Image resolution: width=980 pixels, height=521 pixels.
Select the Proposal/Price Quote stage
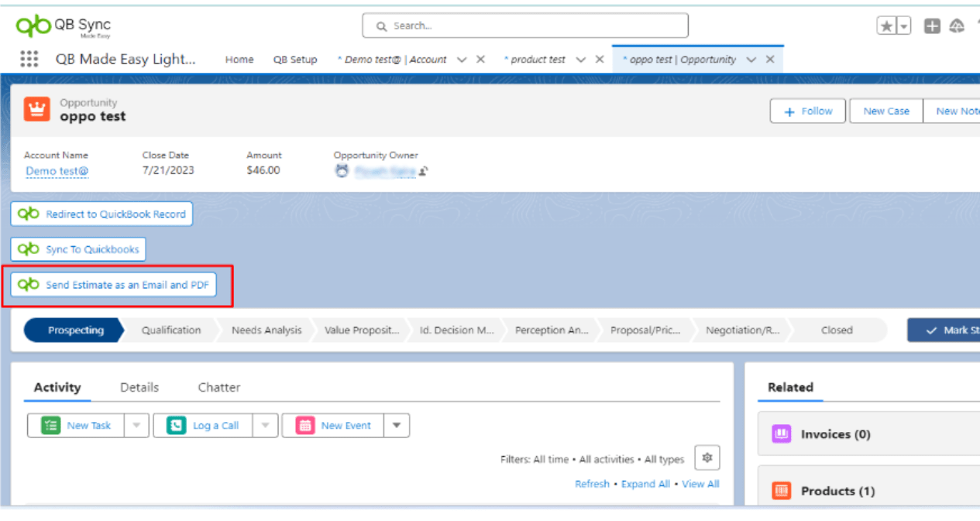click(x=646, y=330)
